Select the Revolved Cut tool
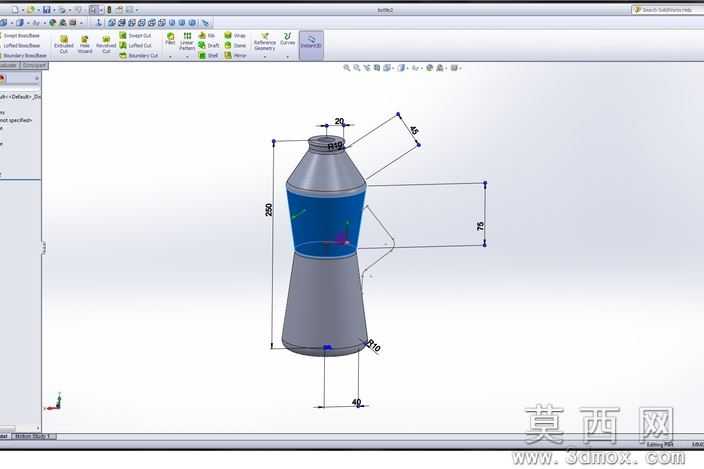704x469 pixels. (106, 45)
